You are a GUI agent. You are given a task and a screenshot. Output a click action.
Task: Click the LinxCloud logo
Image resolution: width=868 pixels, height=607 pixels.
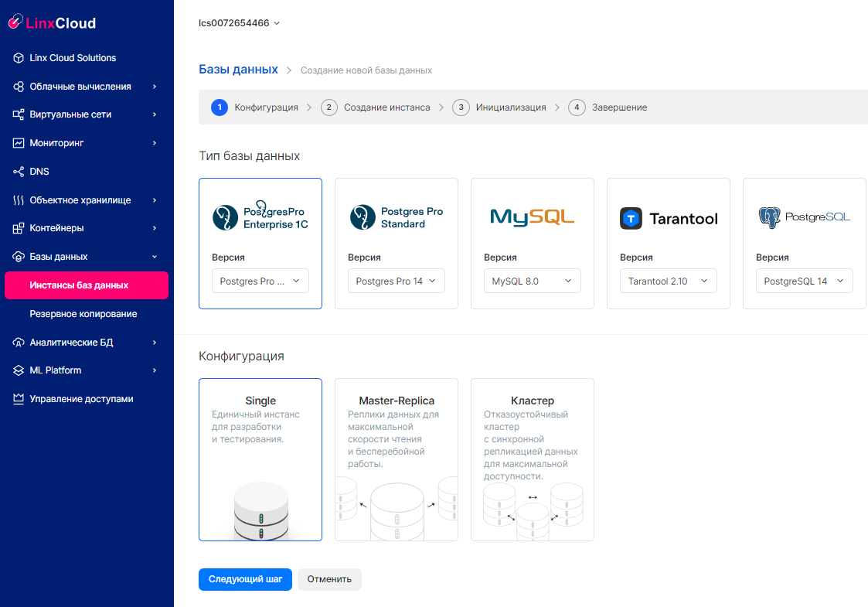click(52, 22)
